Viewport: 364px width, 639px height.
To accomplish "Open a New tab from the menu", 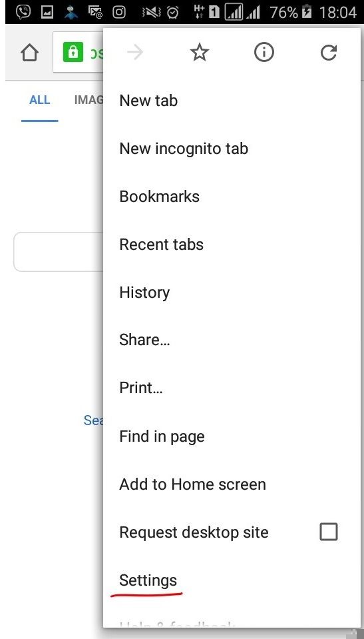I will click(148, 101).
